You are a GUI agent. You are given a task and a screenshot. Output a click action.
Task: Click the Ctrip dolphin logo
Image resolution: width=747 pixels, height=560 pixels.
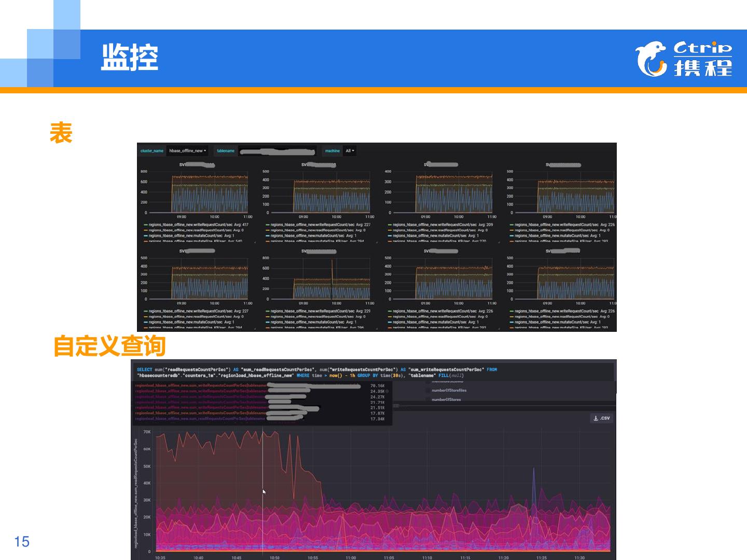pos(651,59)
